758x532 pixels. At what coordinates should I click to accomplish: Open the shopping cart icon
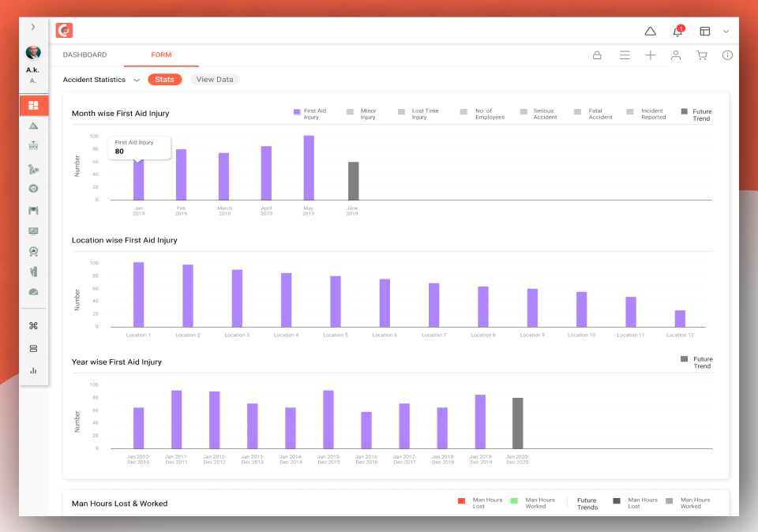point(701,55)
